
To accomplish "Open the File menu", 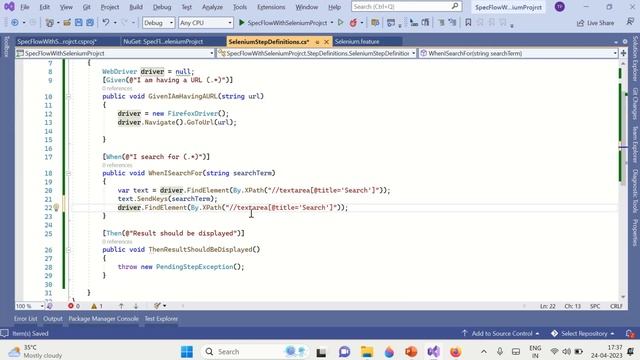I will 24,7.
